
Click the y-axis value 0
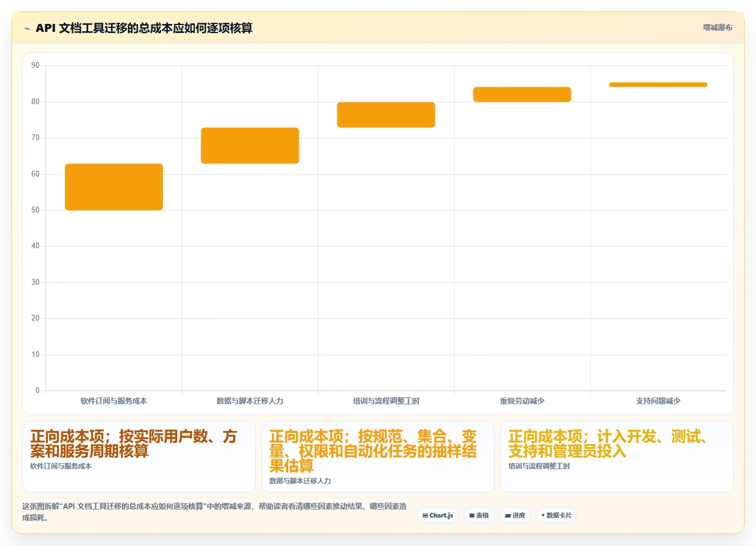click(38, 391)
